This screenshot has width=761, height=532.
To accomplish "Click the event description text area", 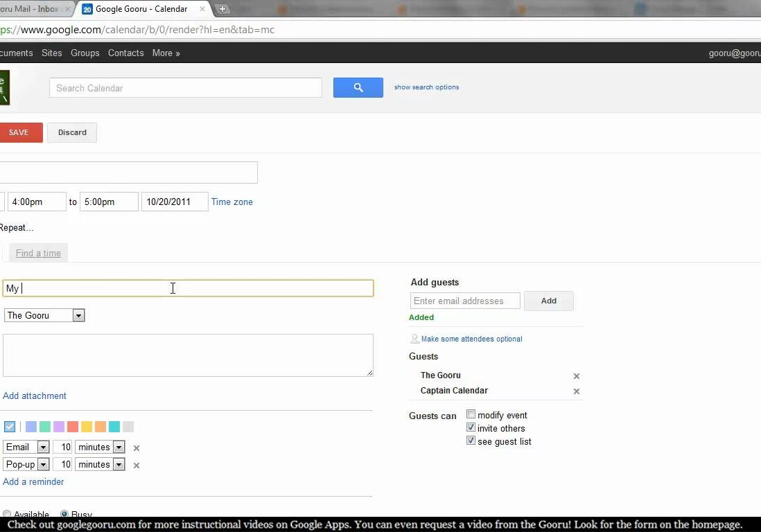I will point(189,355).
